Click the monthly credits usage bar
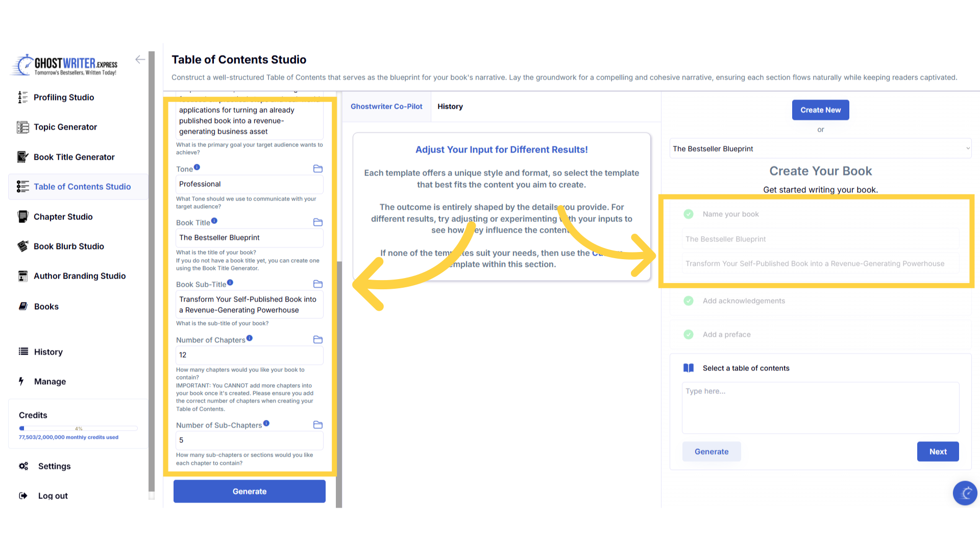Viewport: 980px width, 551px height. [x=78, y=429]
